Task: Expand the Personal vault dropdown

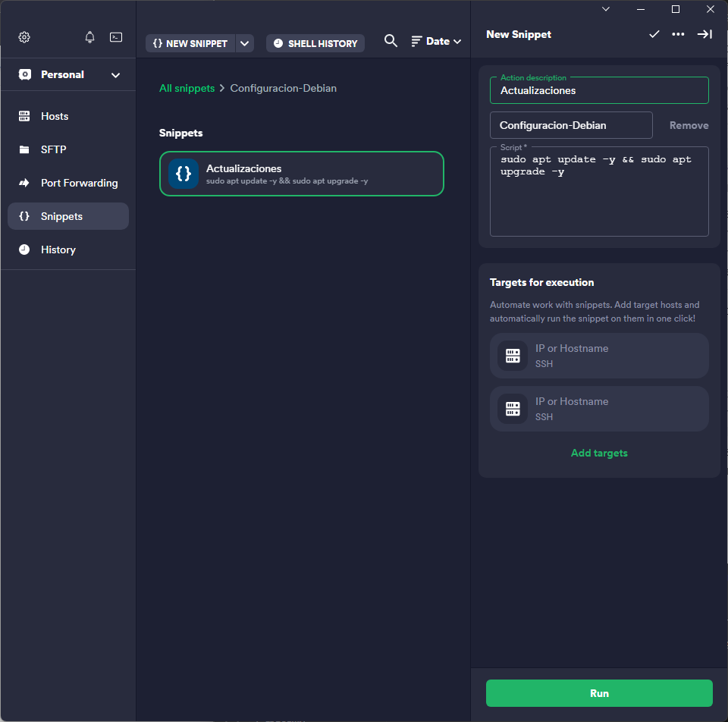Action: tap(115, 75)
